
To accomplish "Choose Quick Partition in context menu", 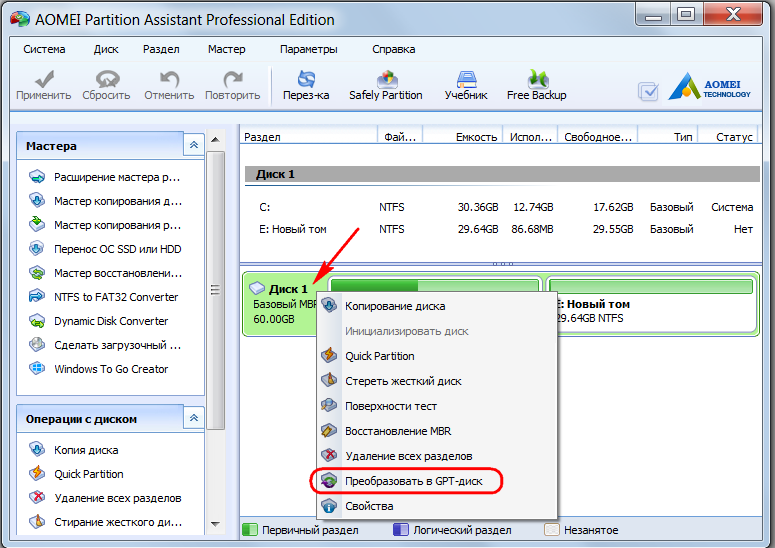I will [x=437, y=356].
